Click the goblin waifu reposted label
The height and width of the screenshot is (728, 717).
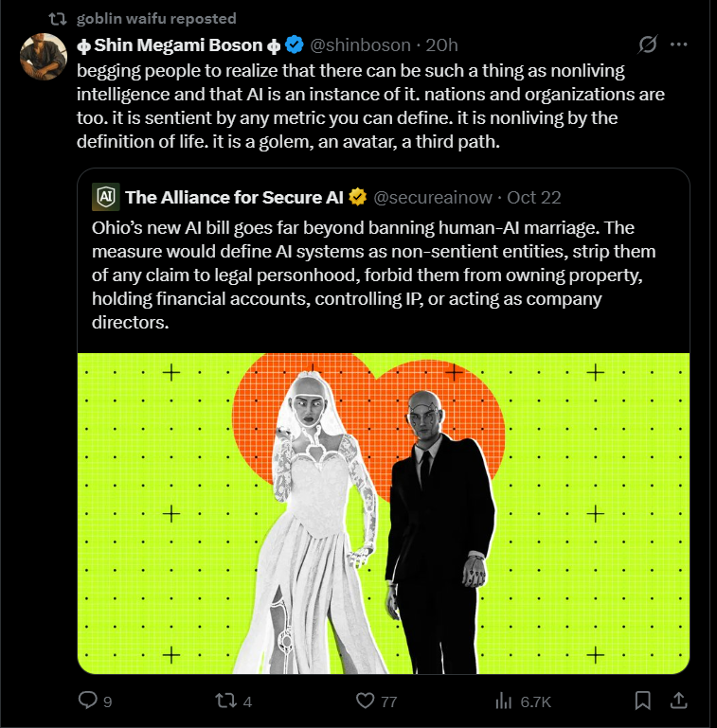coord(155,18)
